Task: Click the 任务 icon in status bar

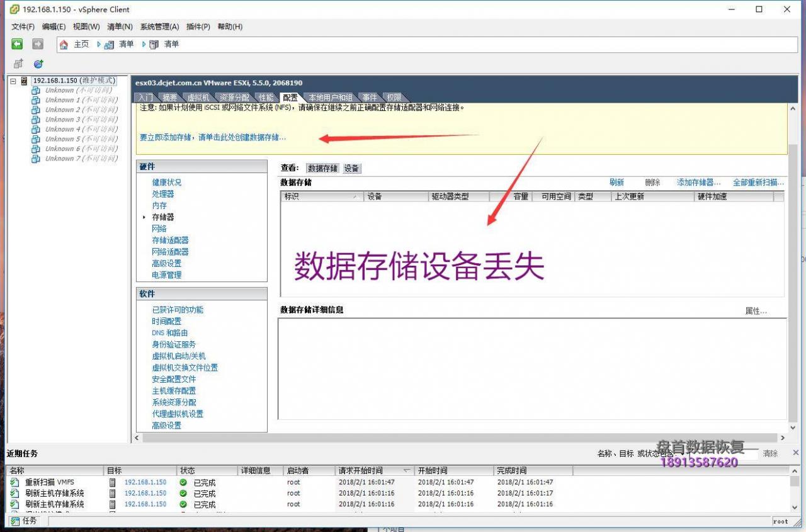Action: pyautogui.click(x=15, y=521)
